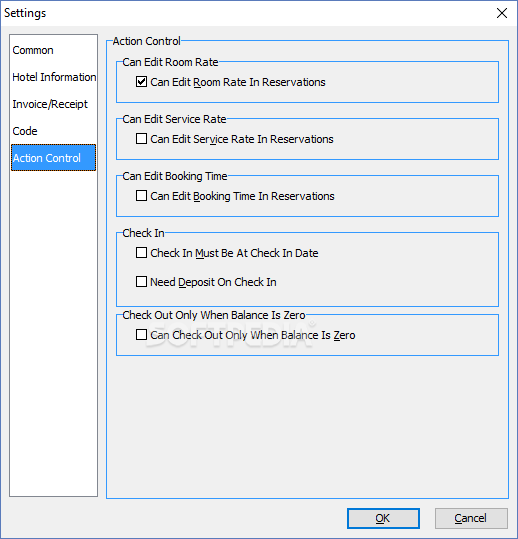Enable Check In Must Be At Check In Date
The width and height of the screenshot is (518, 539).
coord(141,253)
